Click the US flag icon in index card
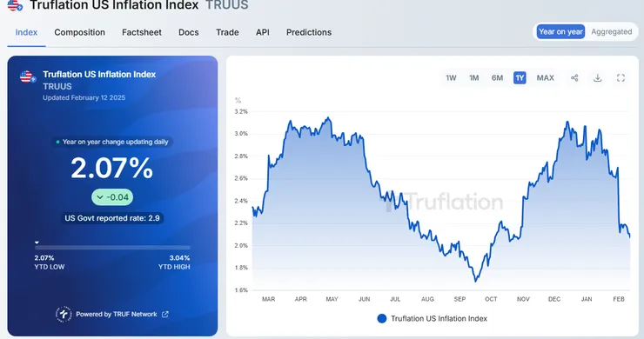Screen dimensions: 644x339 pyautogui.click(x=27, y=76)
